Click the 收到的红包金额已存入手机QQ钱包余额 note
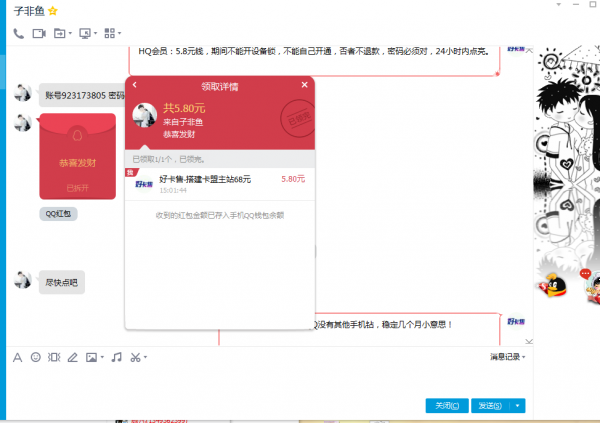This screenshot has height=423, width=600. tap(220, 216)
